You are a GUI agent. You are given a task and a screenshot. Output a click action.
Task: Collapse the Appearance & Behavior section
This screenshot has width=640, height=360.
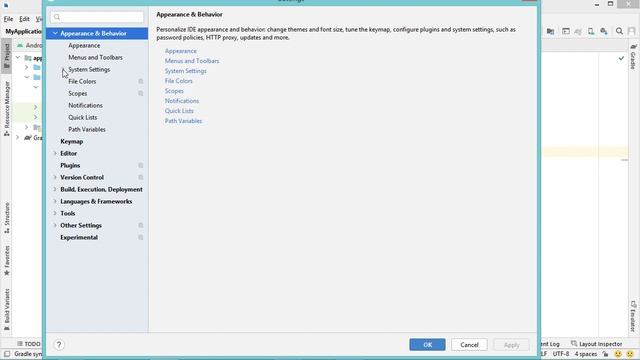pyautogui.click(x=55, y=33)
